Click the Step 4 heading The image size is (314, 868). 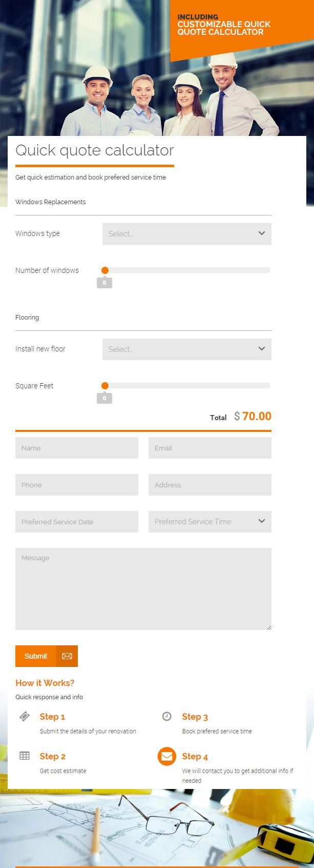click(195, 757)
